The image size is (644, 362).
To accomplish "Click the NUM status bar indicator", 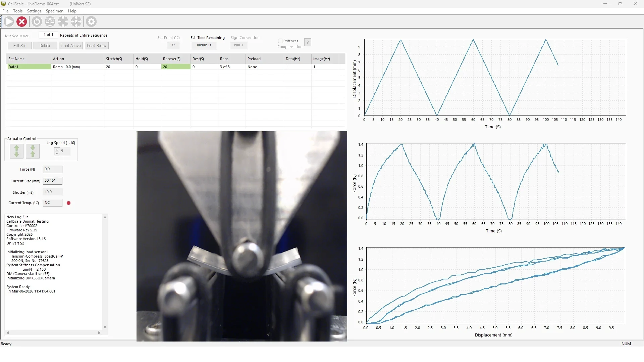I will click(626, 344).
